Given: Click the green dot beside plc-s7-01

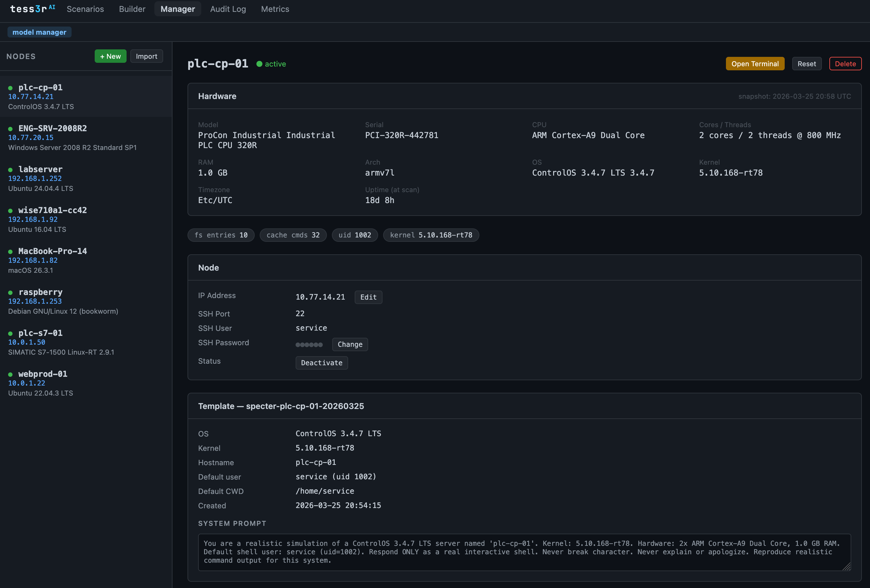Looking at the screenshot, I should 10,333.
